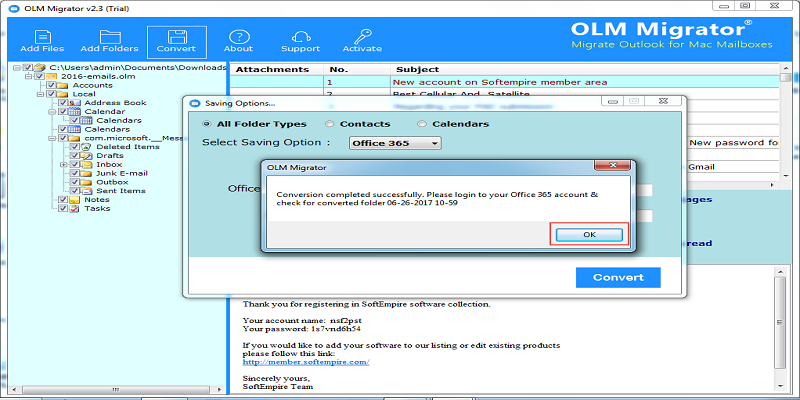Viewport: 800px width, 400px height.
Task: Select the Calendars radio button in Saving Options
Action: click(x=422, y=124)
